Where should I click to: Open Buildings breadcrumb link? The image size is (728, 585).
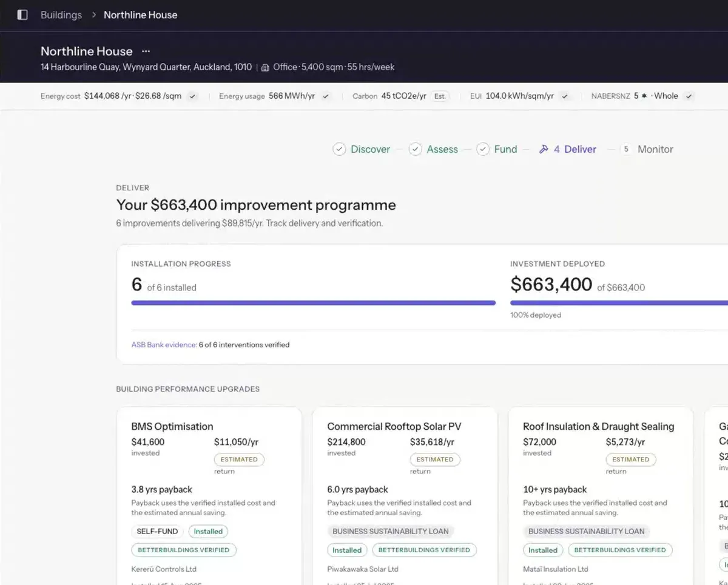pyautogui.click(x=61, y=15)
